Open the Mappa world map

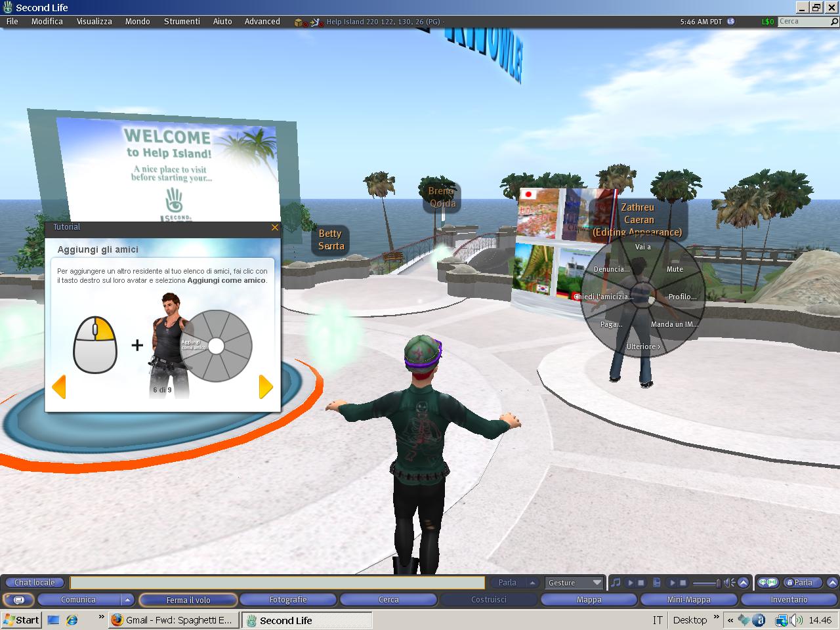pos(589,600)
